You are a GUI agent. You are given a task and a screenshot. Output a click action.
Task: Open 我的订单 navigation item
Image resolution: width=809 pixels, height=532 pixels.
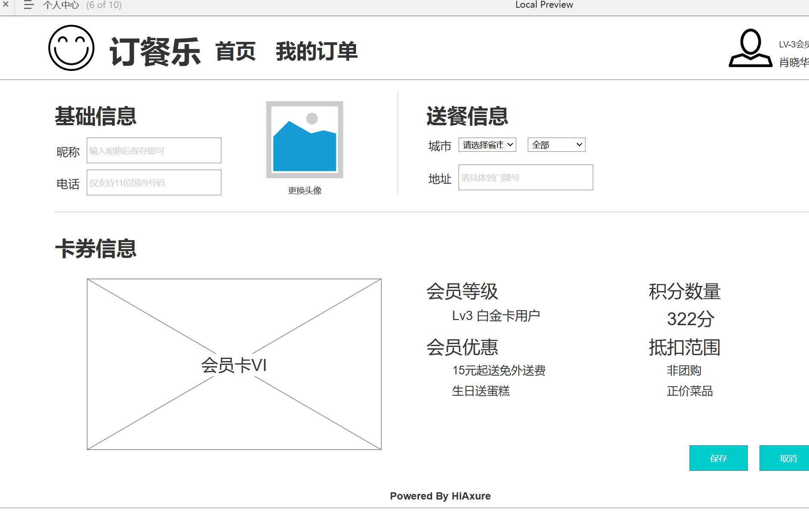coord(317,51)
